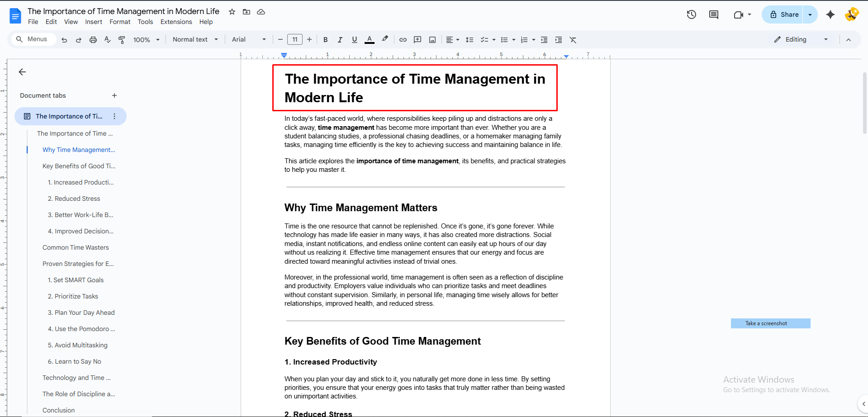Screen dimensions: 868x417
Task: Open version history clock icon
Action: [691, 14]
